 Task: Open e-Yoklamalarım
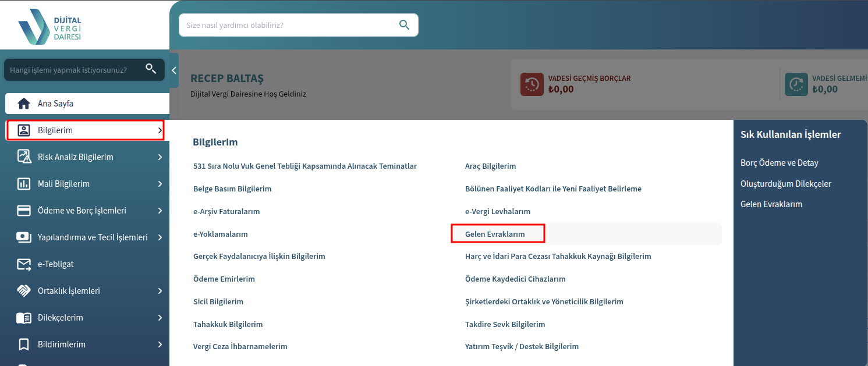(221, 234)
